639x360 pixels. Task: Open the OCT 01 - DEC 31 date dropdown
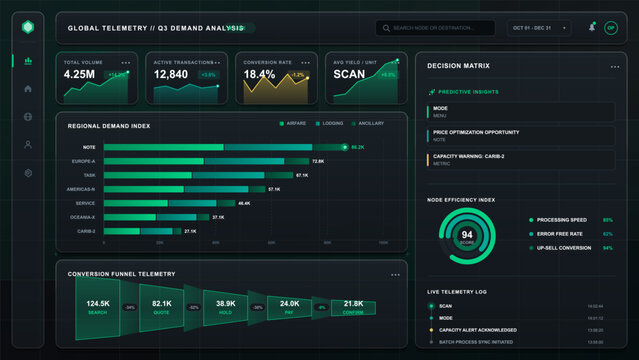tap(539, 28)
